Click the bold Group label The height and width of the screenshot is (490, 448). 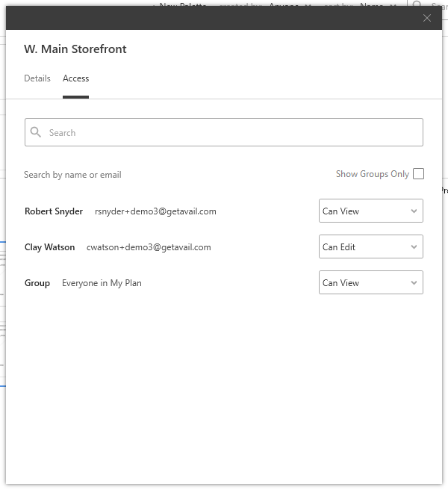(37, 283)
